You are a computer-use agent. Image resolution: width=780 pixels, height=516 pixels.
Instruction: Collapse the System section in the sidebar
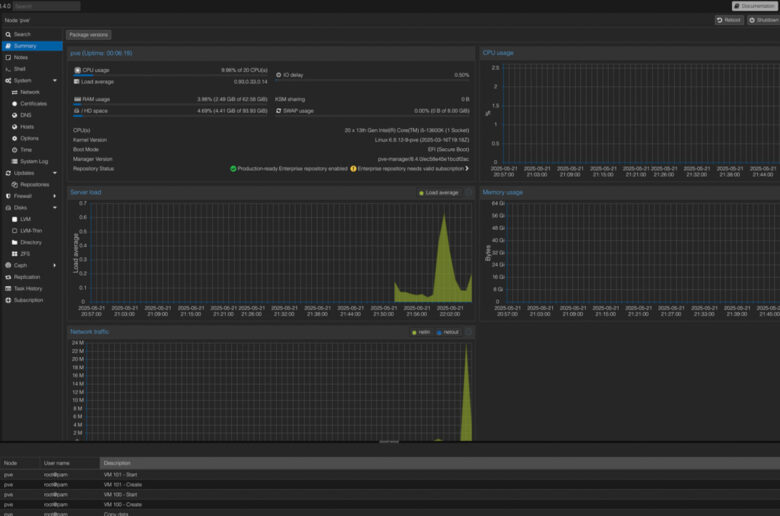55,81
